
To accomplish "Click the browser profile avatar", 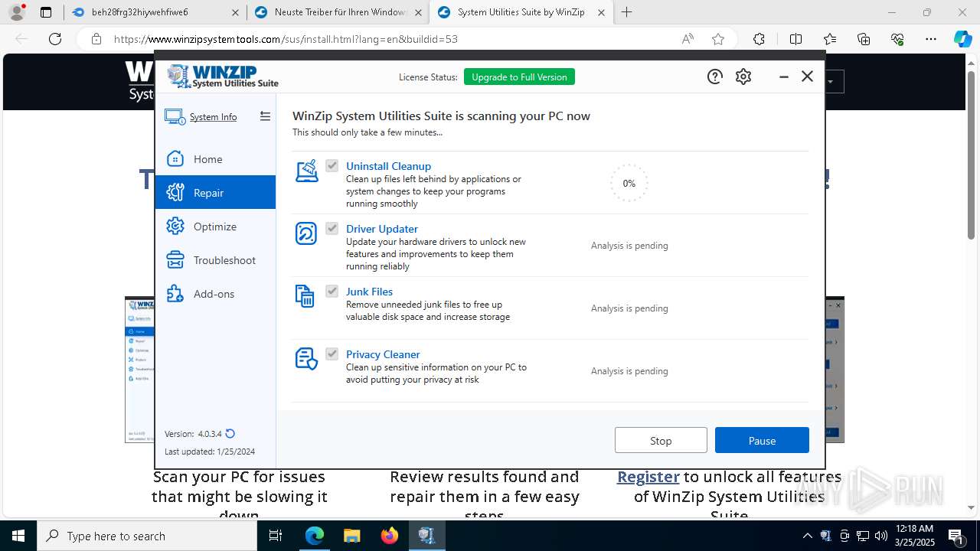I will [17, 12].
